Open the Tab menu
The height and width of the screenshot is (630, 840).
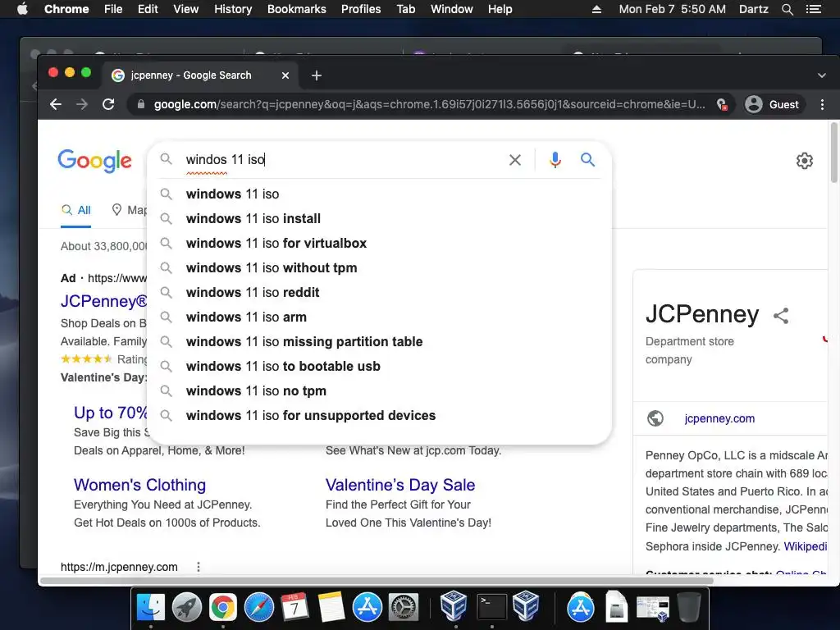coord(405,9)
